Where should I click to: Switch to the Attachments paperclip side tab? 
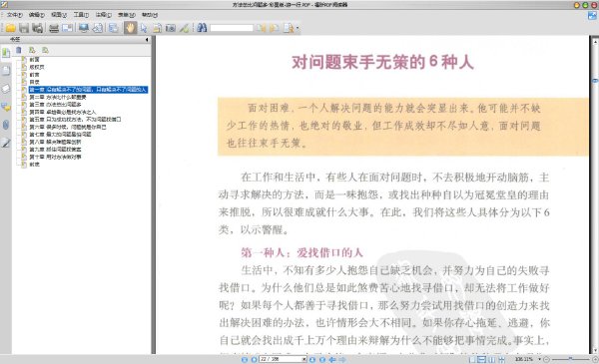click(x=6, y=125)
